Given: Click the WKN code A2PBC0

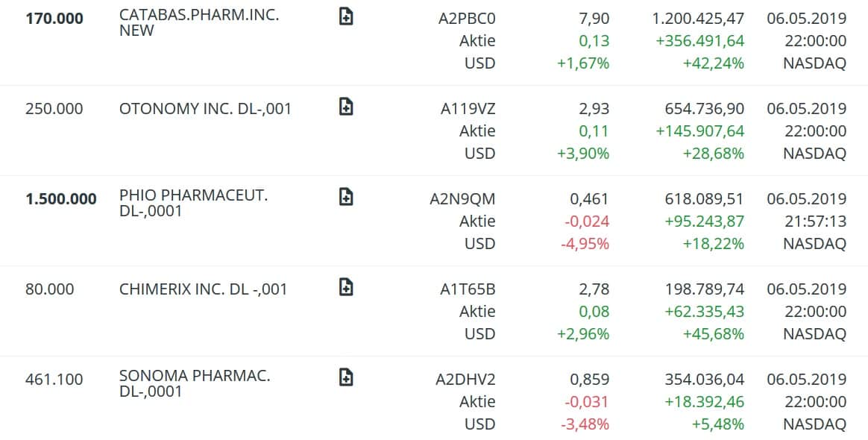Looking at the screenshot, I should pos(467,19).
